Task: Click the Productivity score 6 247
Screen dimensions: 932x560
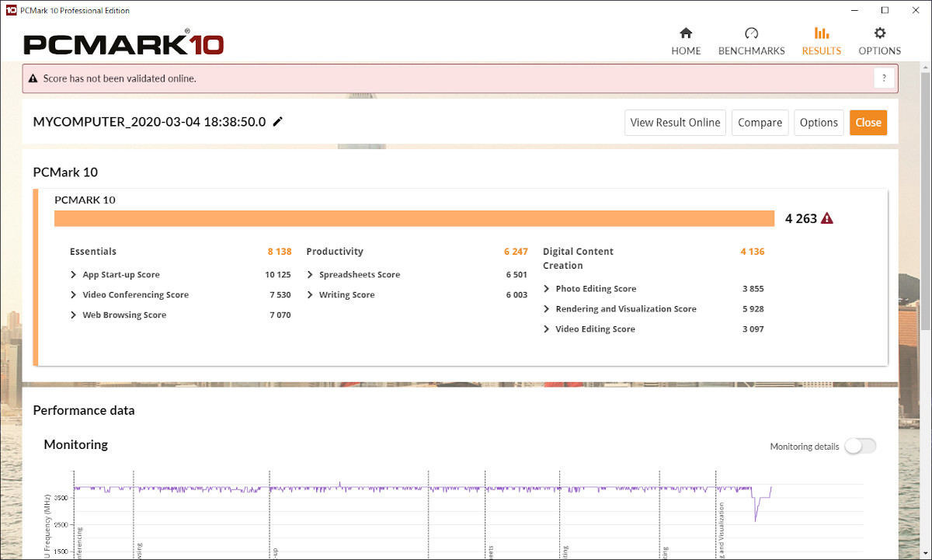Action: [x=516, y=252]
